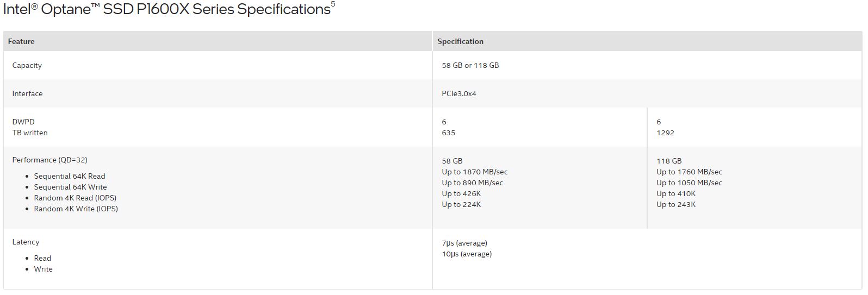Click the Up to 243K value

675,204
